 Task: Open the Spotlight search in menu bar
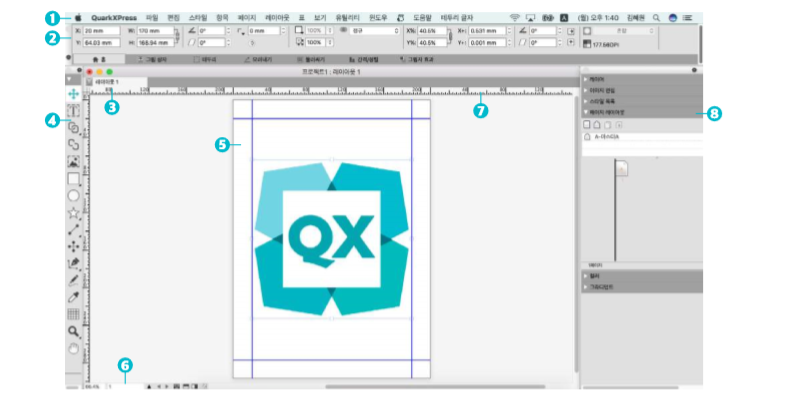(x=656, y=18)
